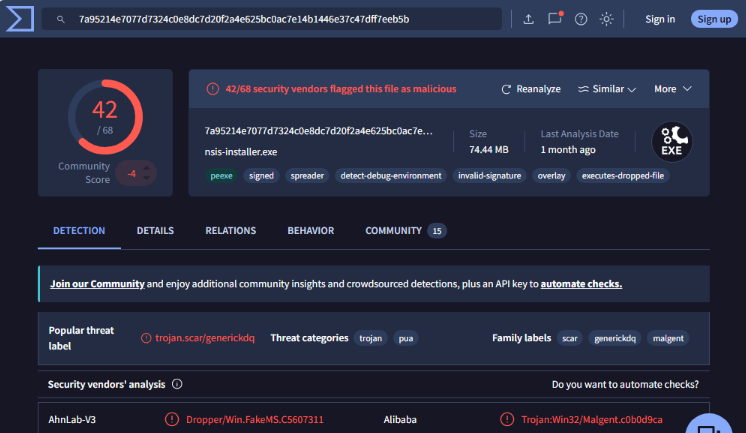Select the signed tag
The image size is (746, 433).
261,176
